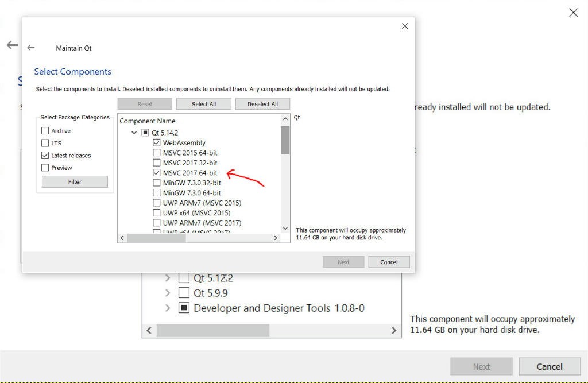The height and width of the screenshot is (383, 588).
Task: Toggle Developer and Designer Tools checkbox
Action: [x=184, y=308]
